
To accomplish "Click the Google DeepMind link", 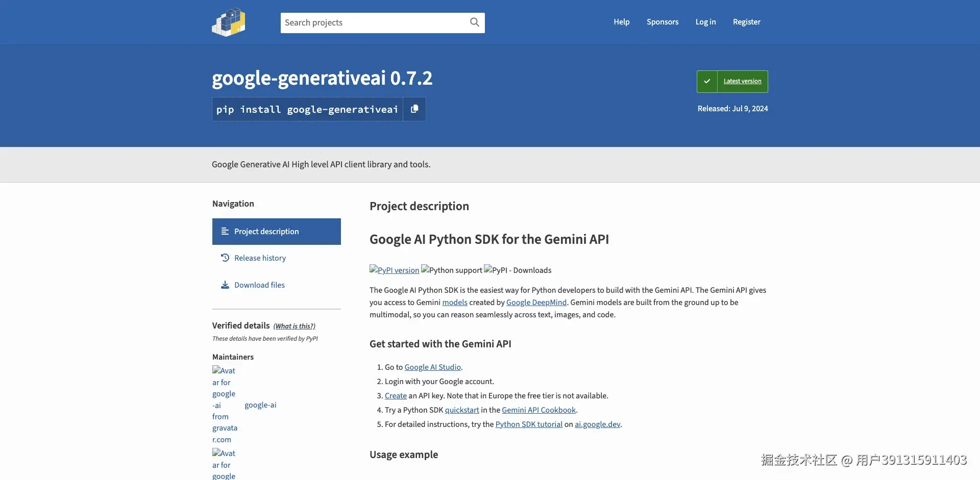I will 536,302.
